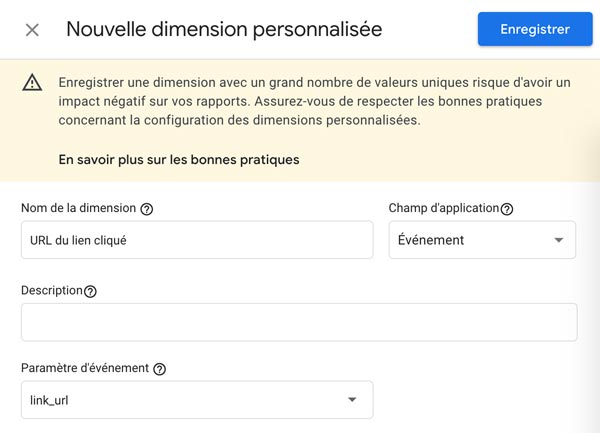Click help icon beside Description label
The width and height of the screenshot is (600, 433).
pos(90,291)
